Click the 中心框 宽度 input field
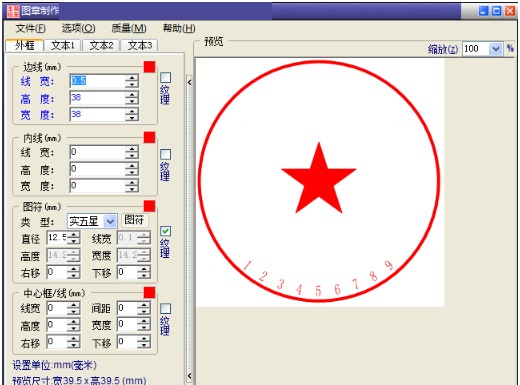 127,325
